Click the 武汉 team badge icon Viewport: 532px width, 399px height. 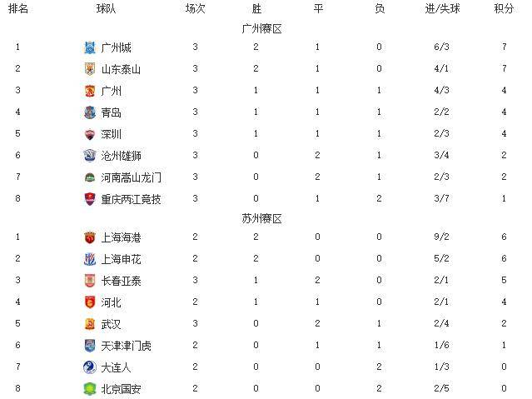90,324
